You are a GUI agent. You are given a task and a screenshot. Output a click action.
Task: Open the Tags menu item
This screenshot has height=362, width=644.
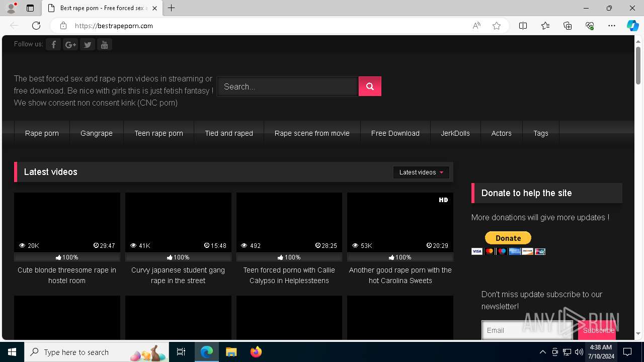(x=541, y=133)
